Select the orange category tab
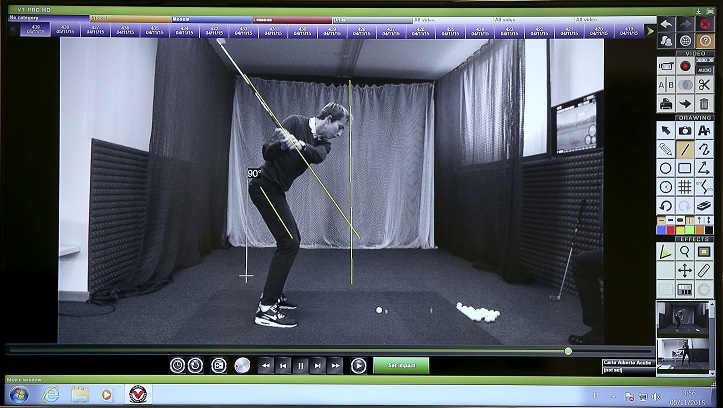Viewport: 723px width, 408px height. coord(130,19)
